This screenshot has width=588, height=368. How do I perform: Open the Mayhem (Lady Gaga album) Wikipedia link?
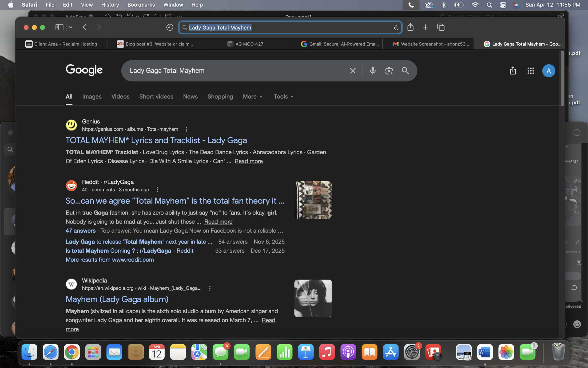coord(117,299)
